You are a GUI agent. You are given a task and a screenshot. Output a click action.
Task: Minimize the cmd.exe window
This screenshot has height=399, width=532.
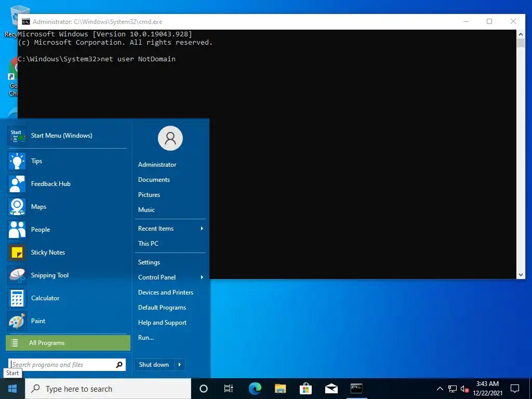tap(466, 21)
